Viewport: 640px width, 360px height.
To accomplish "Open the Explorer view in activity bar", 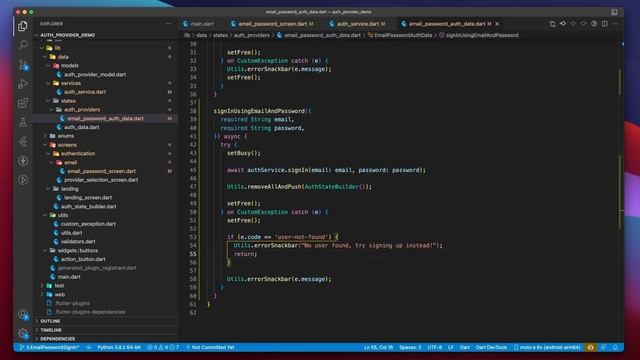I will click(23, 27).
